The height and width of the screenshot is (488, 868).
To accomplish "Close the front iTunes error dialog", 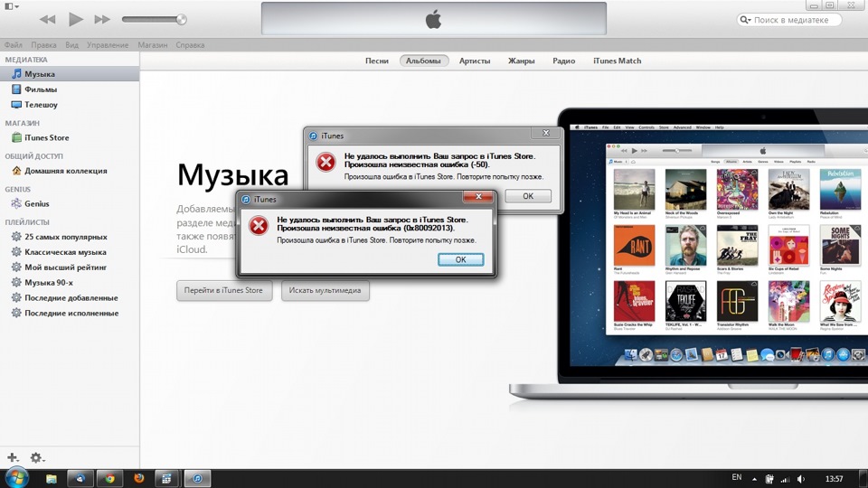I will [478, 196].
